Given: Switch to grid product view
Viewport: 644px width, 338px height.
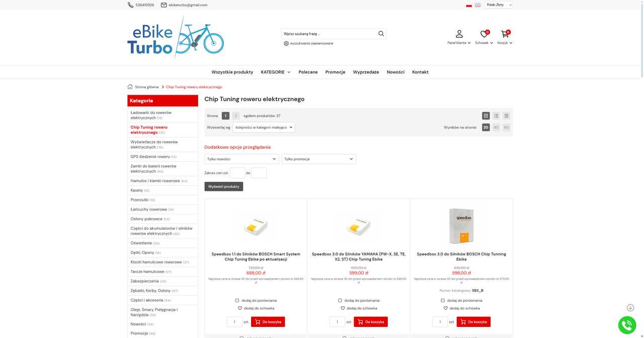Looking at the screenshot, I should pos(486,116).
